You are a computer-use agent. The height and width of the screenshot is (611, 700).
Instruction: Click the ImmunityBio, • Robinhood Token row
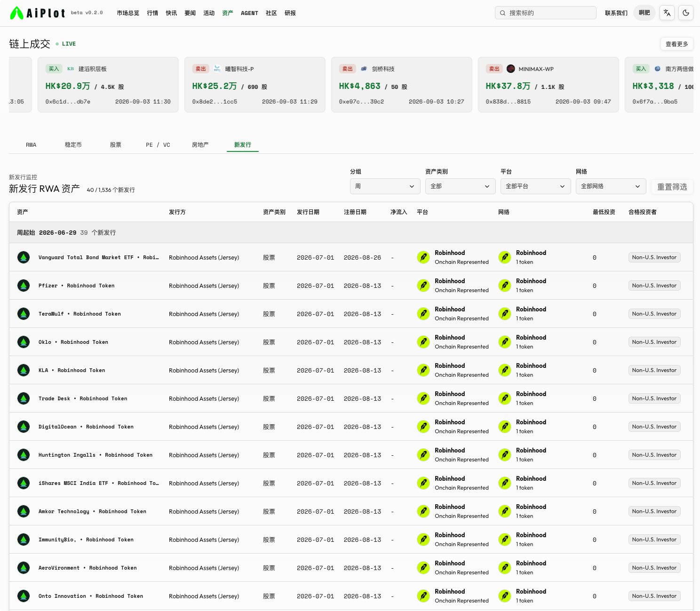pyautogui.click(x=351, y=540)
